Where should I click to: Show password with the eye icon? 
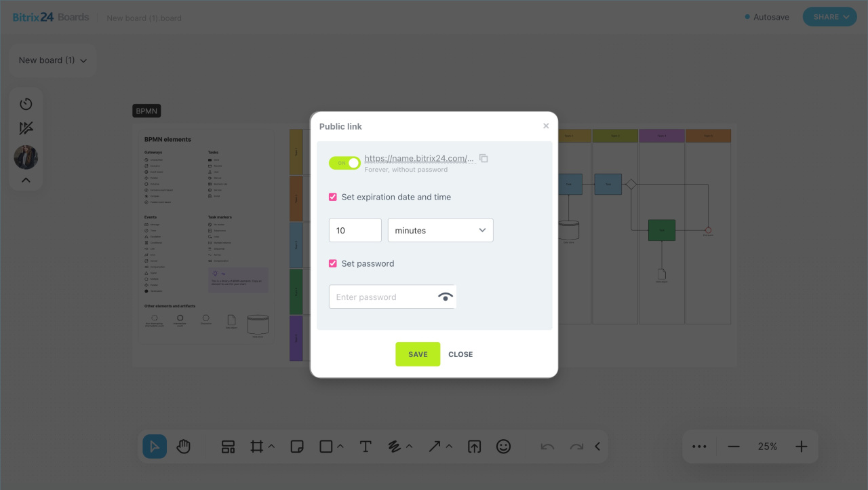pos(446,297)
